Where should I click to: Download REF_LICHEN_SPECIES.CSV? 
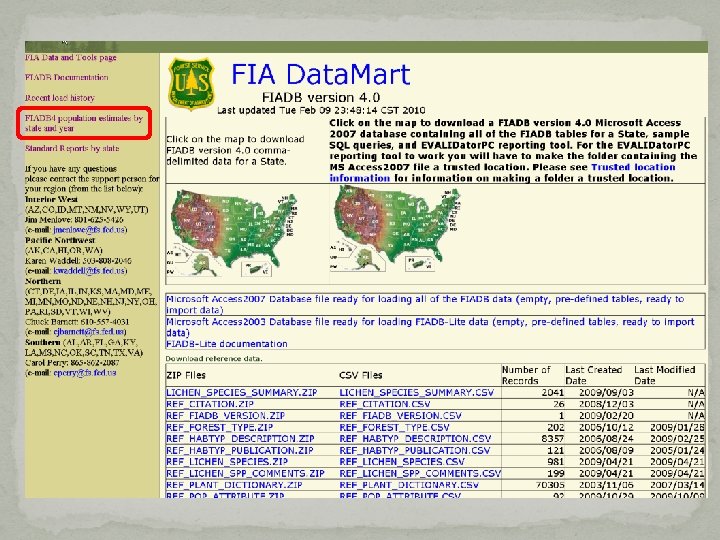pyautogui.click(x=402, y=461)
